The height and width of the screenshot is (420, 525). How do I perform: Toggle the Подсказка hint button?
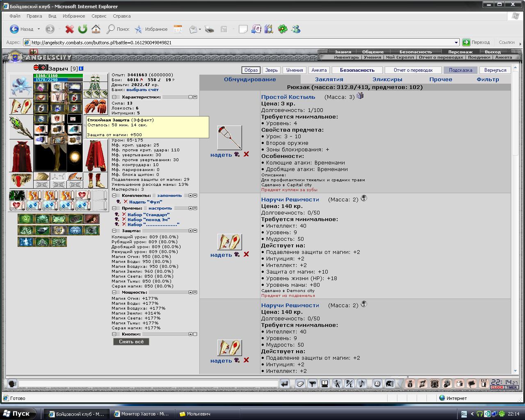pyautogui.click(x=460, y=70)
